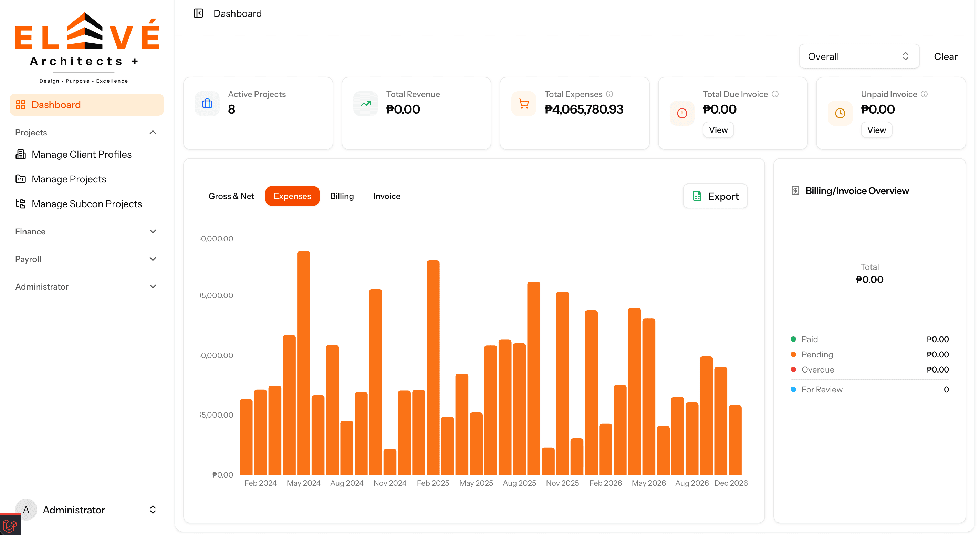Switch to the Invoice tab
The width and height of the screenshot is (980, 535).
386,196
